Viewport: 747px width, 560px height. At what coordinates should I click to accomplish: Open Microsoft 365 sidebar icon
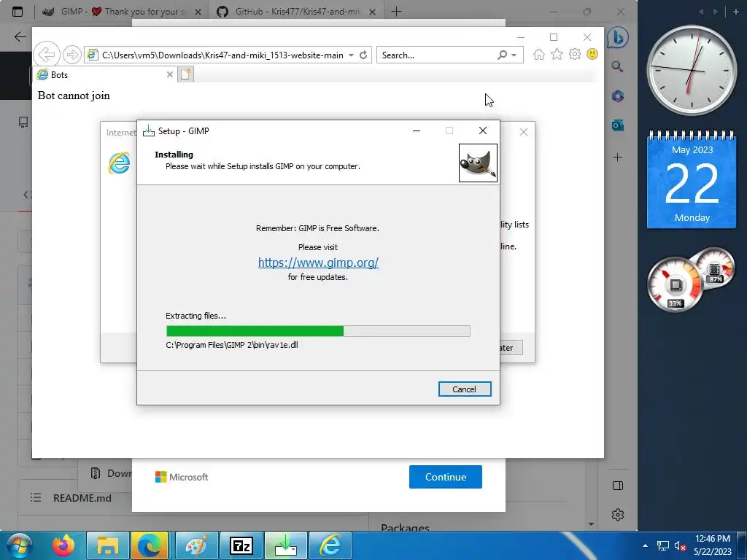click(x=618, y=96)
